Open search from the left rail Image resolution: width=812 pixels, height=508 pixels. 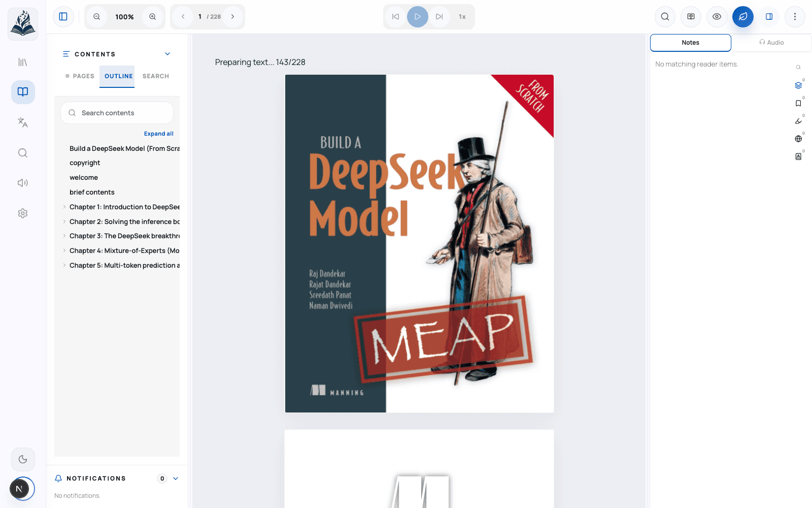23,153
